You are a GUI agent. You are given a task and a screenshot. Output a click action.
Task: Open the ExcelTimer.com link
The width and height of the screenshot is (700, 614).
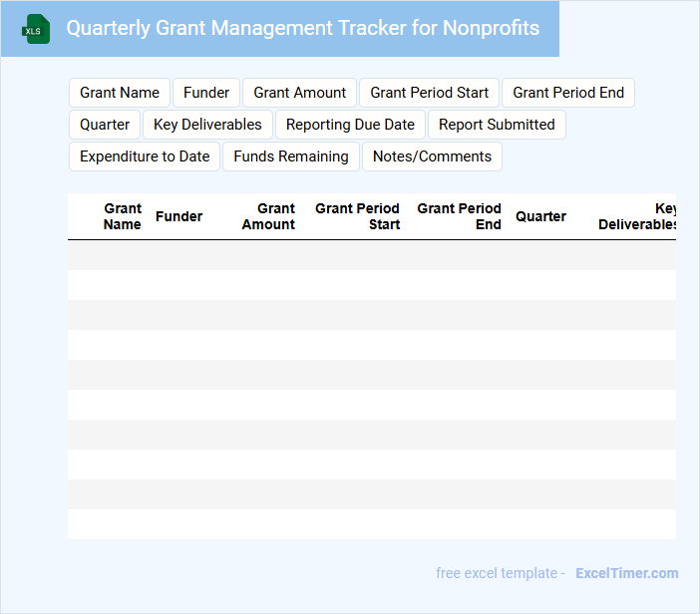626,573
